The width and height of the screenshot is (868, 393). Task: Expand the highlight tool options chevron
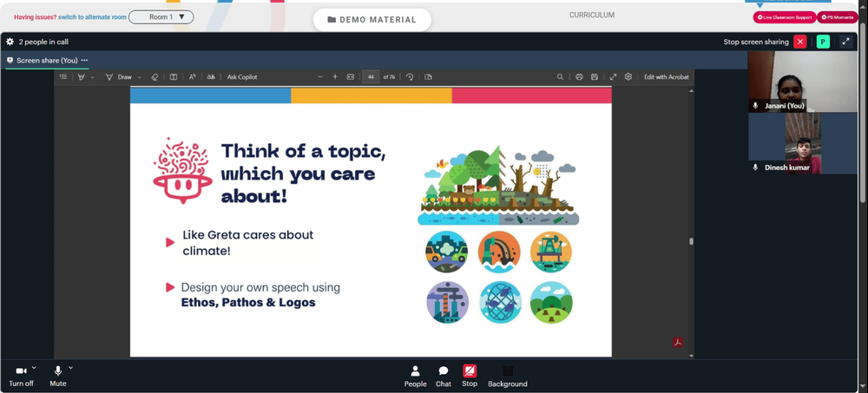click(x=93, y=77)
